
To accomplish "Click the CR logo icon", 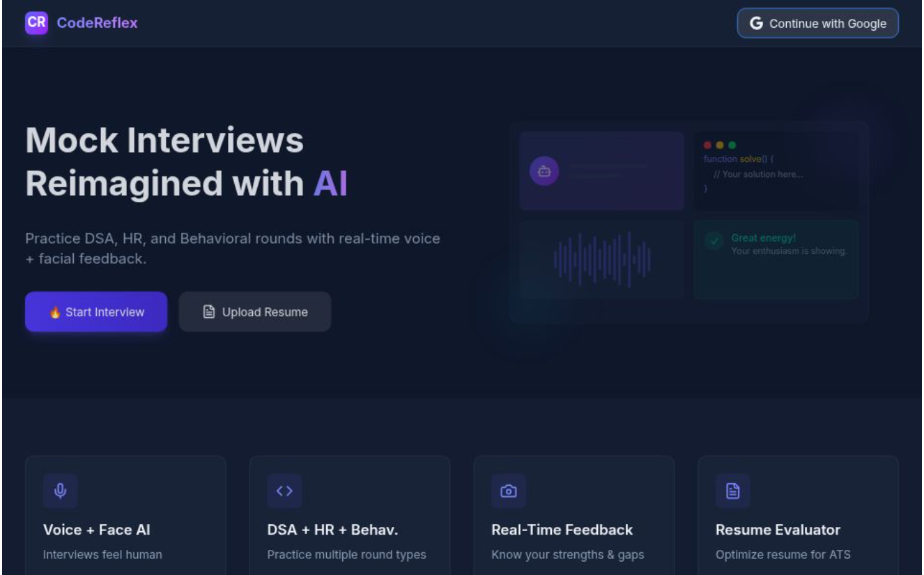I will coord(36,22).
